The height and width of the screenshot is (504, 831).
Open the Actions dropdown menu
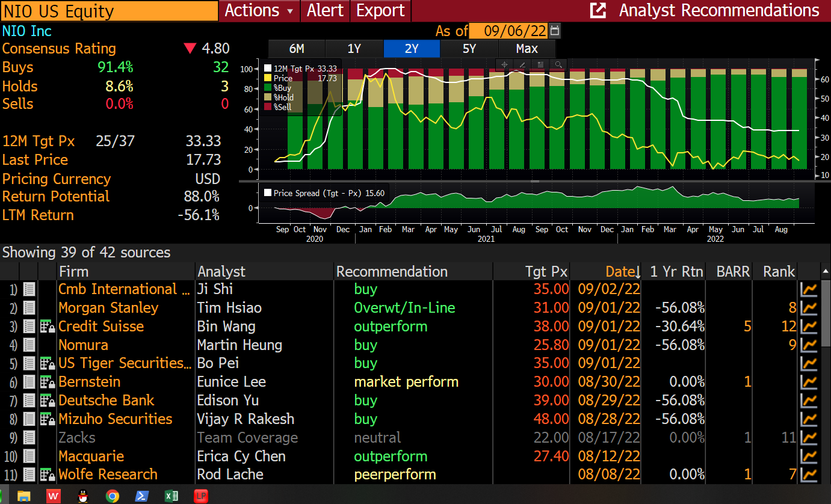[259, 10]
